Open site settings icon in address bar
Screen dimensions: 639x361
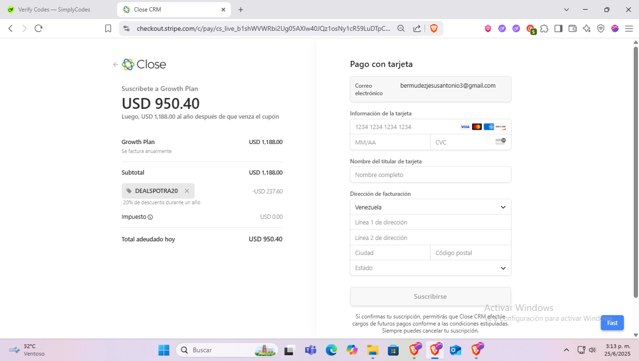tap(127, 28)
